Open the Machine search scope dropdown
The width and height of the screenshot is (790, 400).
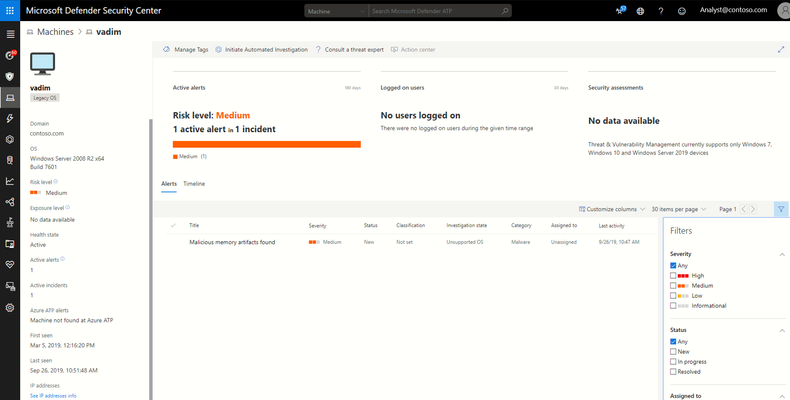pyautogui.click(x=336, y=11)
